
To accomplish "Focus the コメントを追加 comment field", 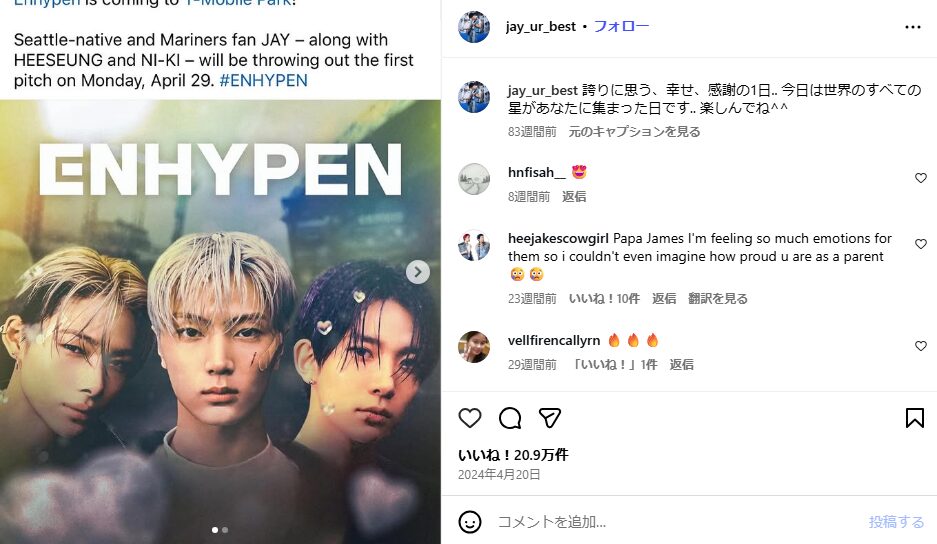I will (x=675, y=522).
